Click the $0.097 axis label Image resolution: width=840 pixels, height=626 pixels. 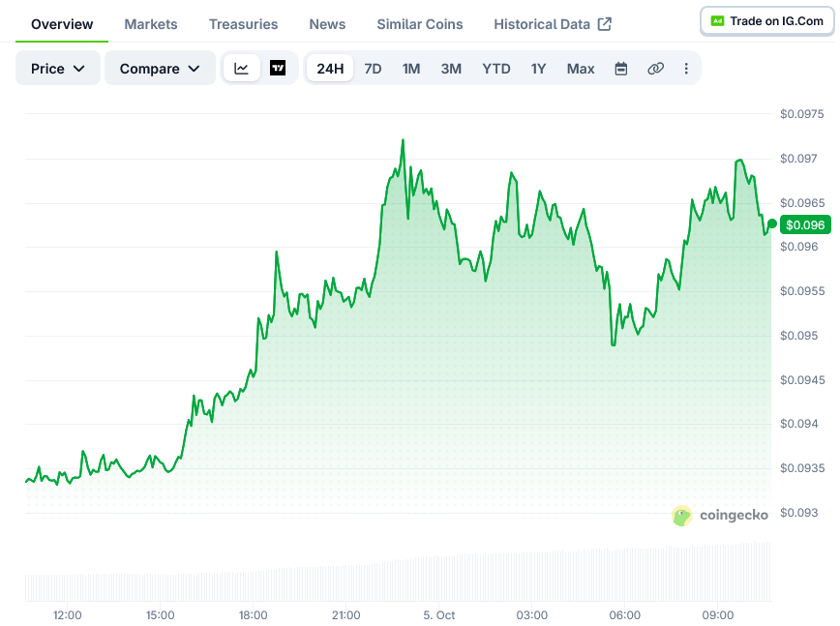click(798, 159)
